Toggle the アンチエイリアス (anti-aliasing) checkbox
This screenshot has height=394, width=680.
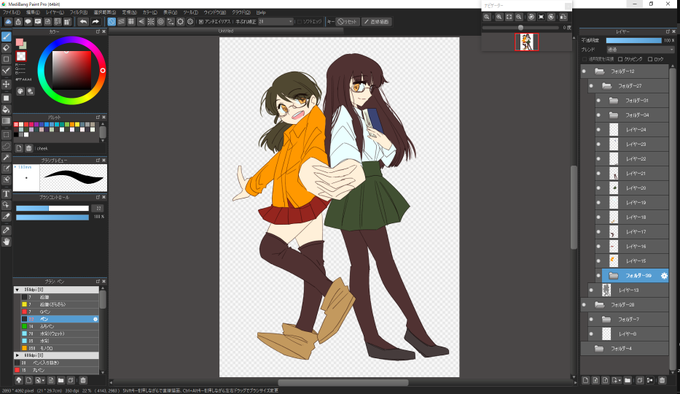(x=201, y=21)
